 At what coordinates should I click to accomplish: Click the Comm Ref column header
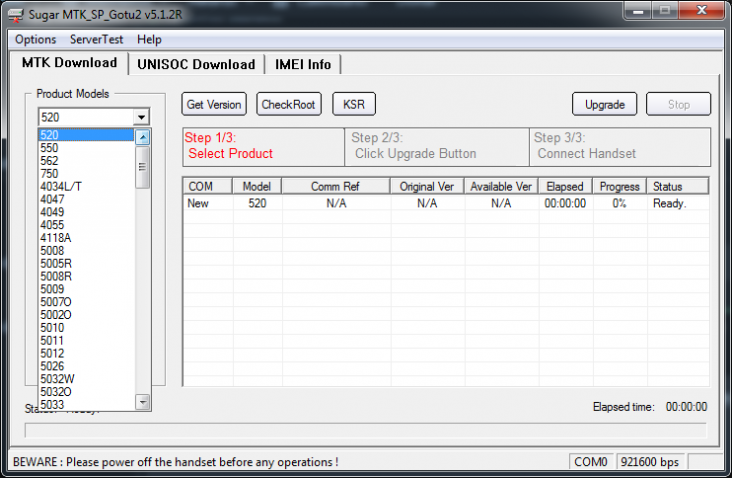click(x=335, y=187)
